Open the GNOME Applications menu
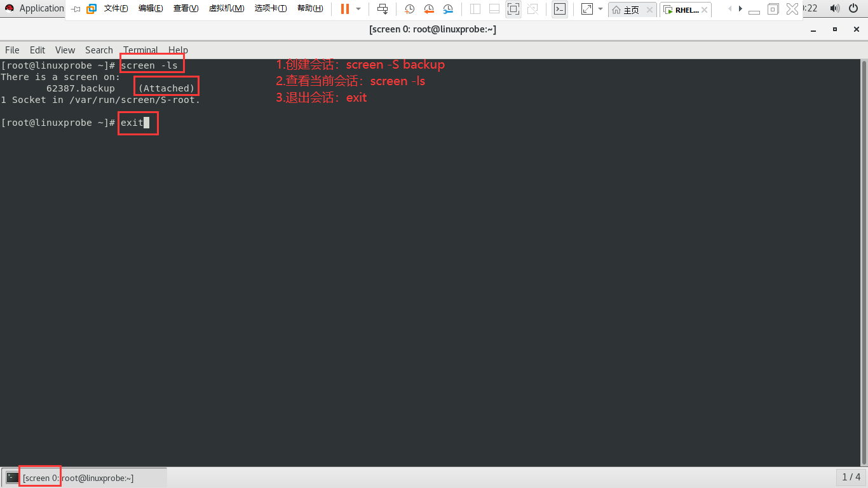The width and height of the screenshot is (868, 488). [x=34, y=8]
